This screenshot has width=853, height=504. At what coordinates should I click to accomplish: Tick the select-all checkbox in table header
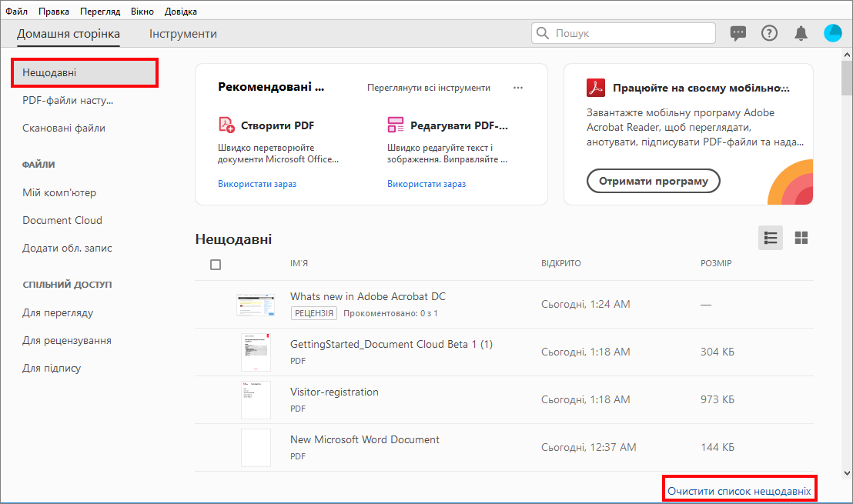pyautogui.click(x=216, y=265)
